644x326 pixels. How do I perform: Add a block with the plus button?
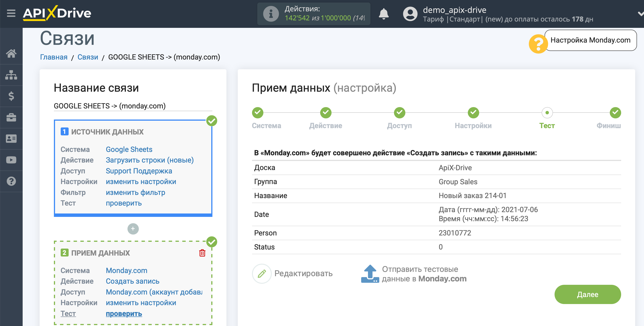133,228
